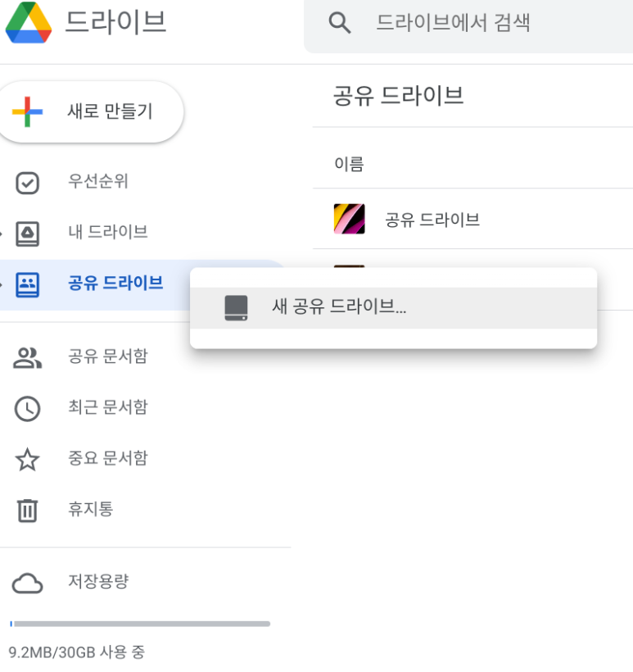Click the colorful plus icon in 새로 만들기
Viewport: 633px width, 672px height.
[x=27, y=111]
